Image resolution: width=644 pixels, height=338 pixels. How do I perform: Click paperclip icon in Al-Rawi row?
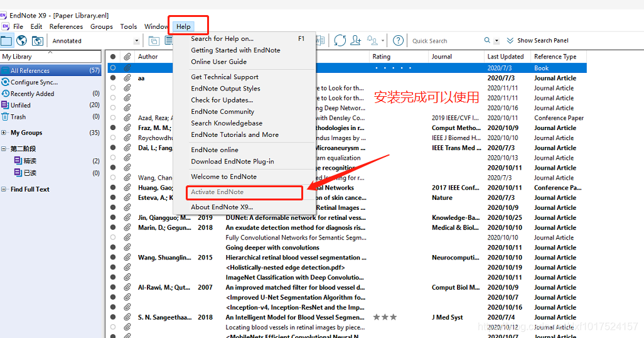pyautogui.click(x=127, y=287)
